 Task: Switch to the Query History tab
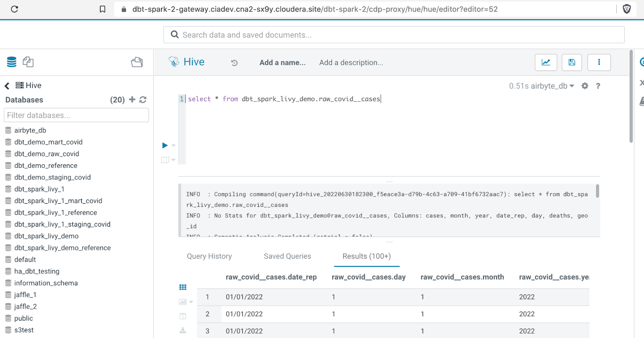point(209,256)
